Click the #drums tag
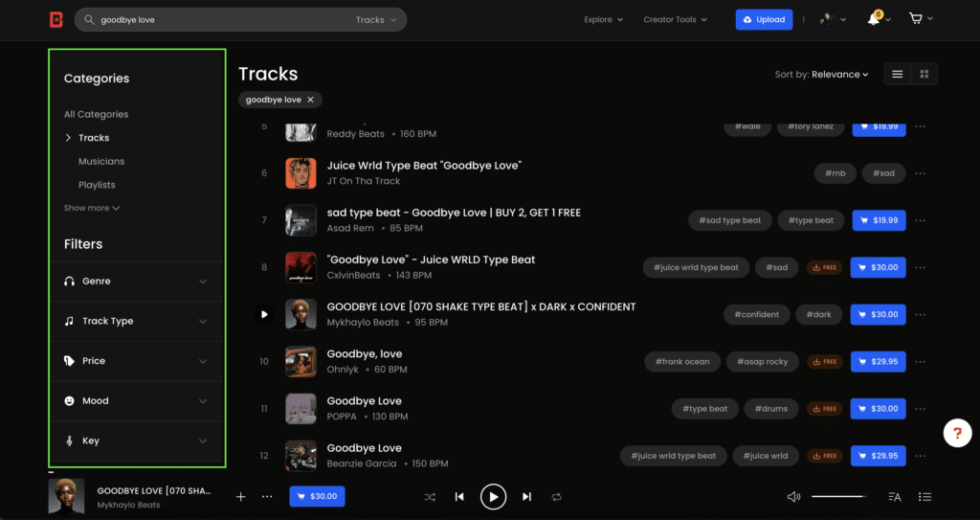Screen dimensions: 980x520 coord(771,409)
